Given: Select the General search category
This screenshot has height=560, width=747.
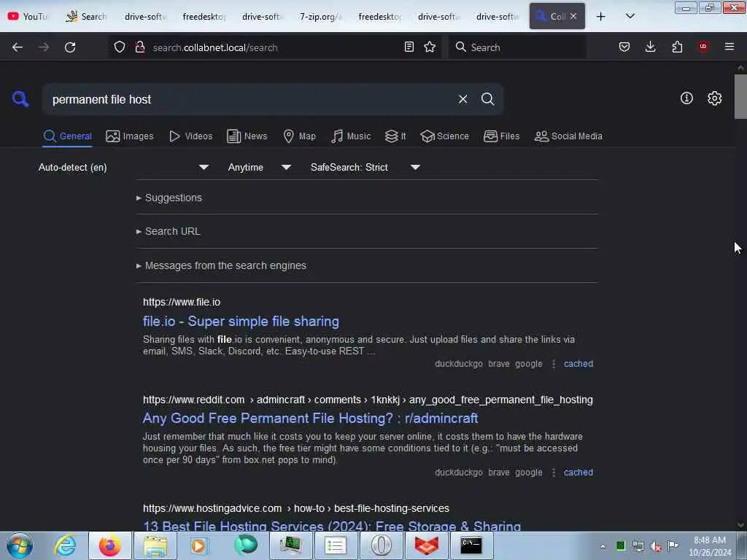Looking at the screenshot, I should [x=67, y=136].
